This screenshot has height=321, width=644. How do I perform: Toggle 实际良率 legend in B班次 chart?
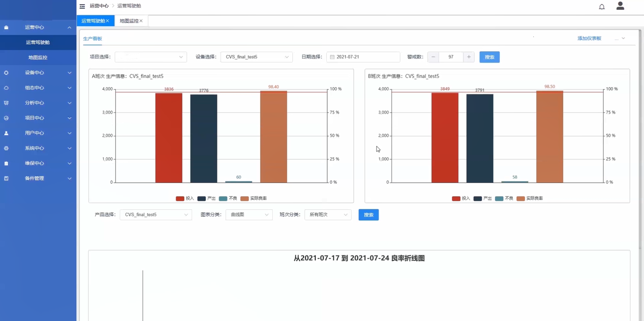coord(530,199)
